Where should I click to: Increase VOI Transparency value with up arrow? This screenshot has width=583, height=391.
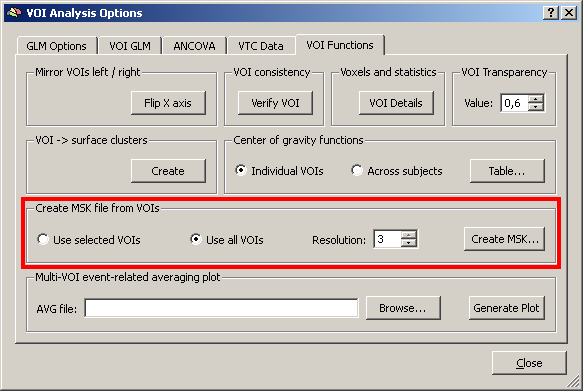535,99
